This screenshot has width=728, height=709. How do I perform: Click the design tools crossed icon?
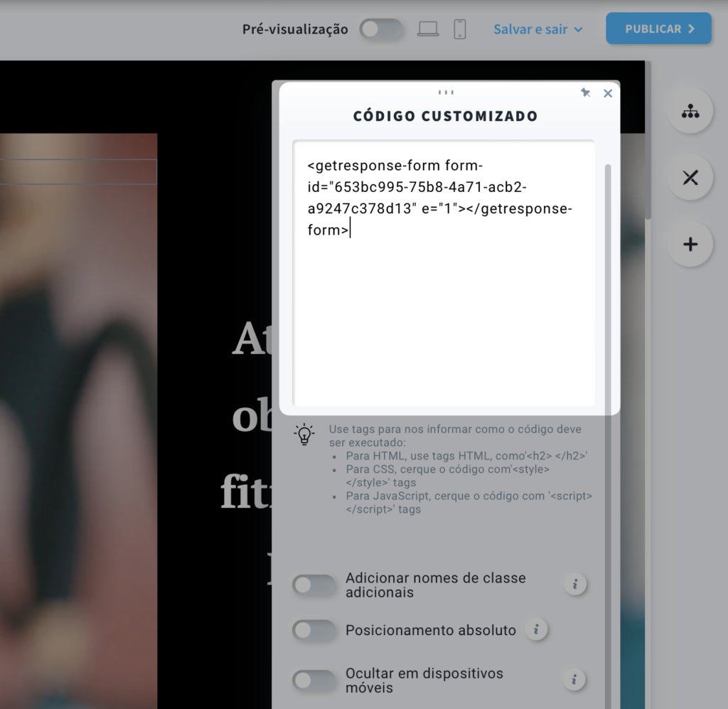[690, 177]
